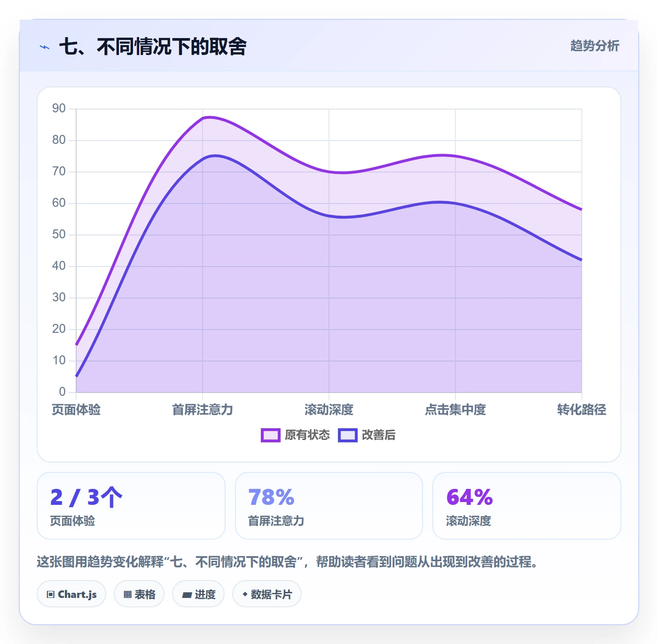This screenshot has height=644, width=658.
Task: Click the 页面体验 x-axis label
Action: point(76,409)
